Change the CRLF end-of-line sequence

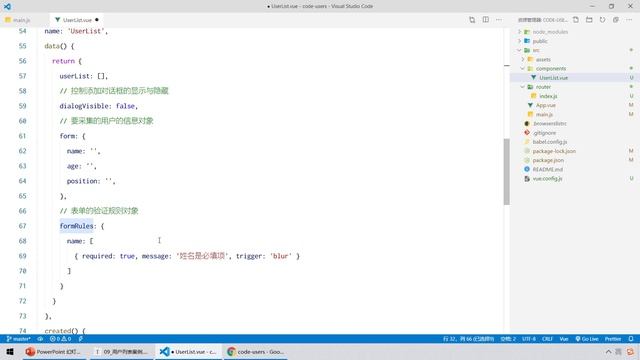coord(547,339)
